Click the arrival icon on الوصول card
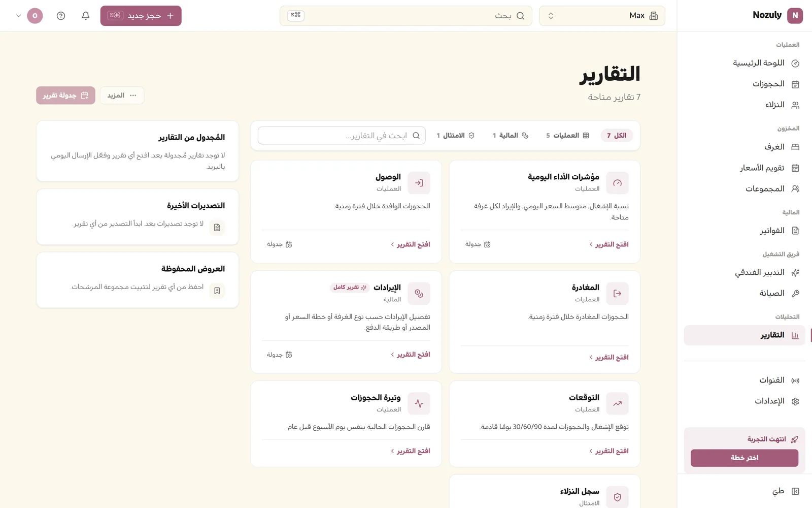 coord(419,183)
